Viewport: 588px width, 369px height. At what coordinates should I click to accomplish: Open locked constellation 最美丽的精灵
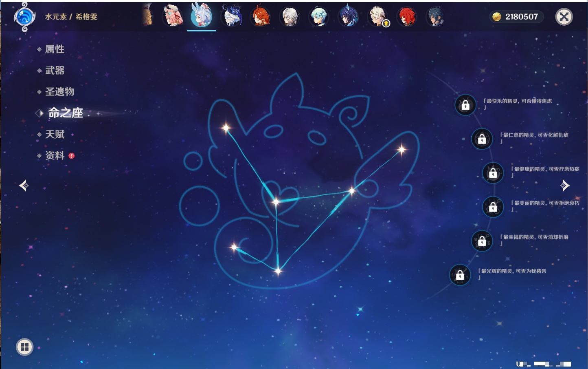pyautogui.click(x=493, y=207)
